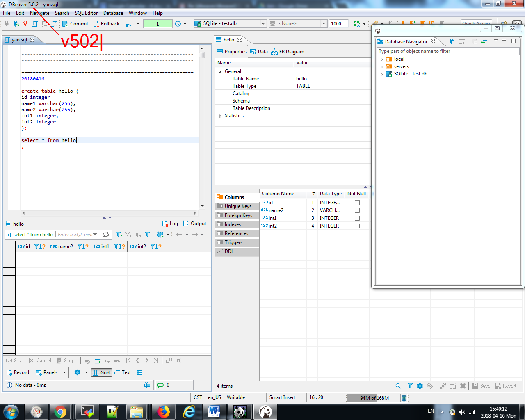The width and height of the screenshot is (525, 420).
Task: Click New Connection plug icon in Database Navigator
Action: pos(452,41)
